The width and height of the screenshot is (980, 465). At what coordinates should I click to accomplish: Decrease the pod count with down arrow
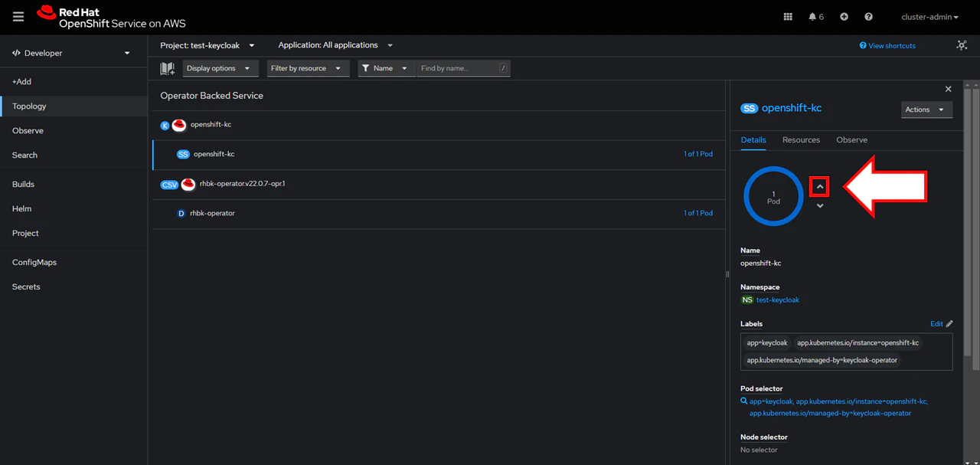(820, 205)
